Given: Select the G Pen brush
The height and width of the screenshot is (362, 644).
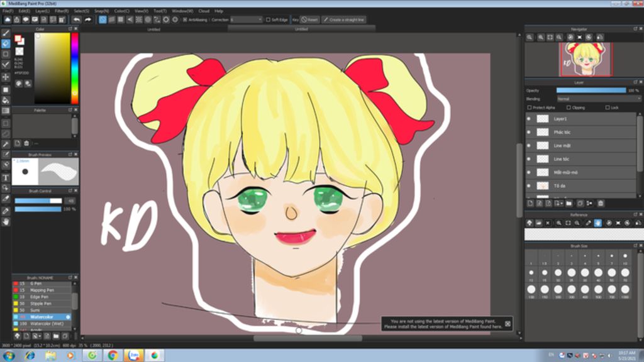Looking at the screenshot, I should coord(42,283).
